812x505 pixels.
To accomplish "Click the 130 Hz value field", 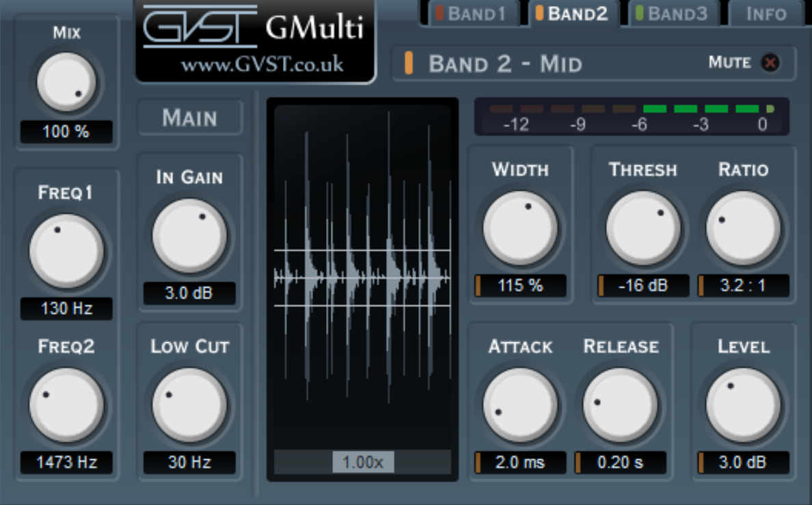I will (66, 308).
